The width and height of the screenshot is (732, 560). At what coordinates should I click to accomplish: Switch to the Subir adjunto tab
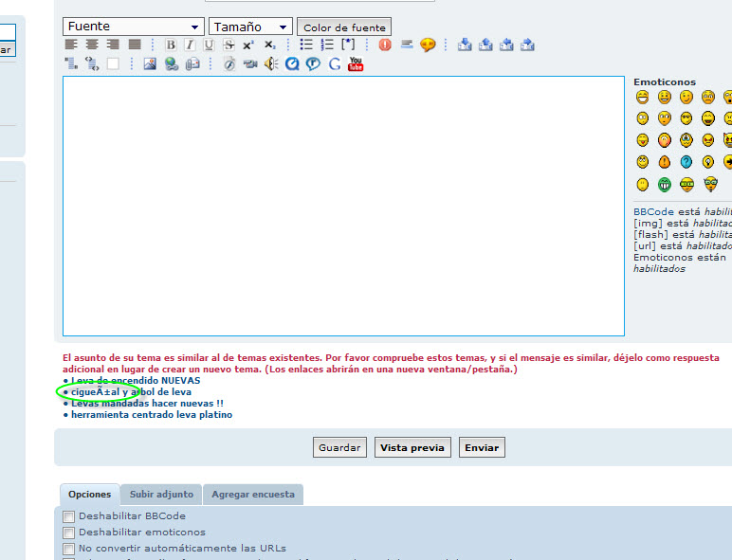coord(161,495)
